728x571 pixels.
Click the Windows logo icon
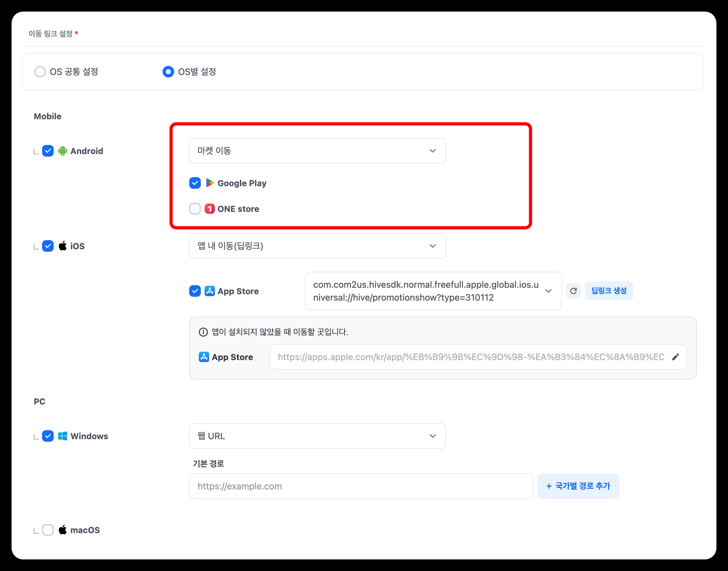click(x=62, y=436)
